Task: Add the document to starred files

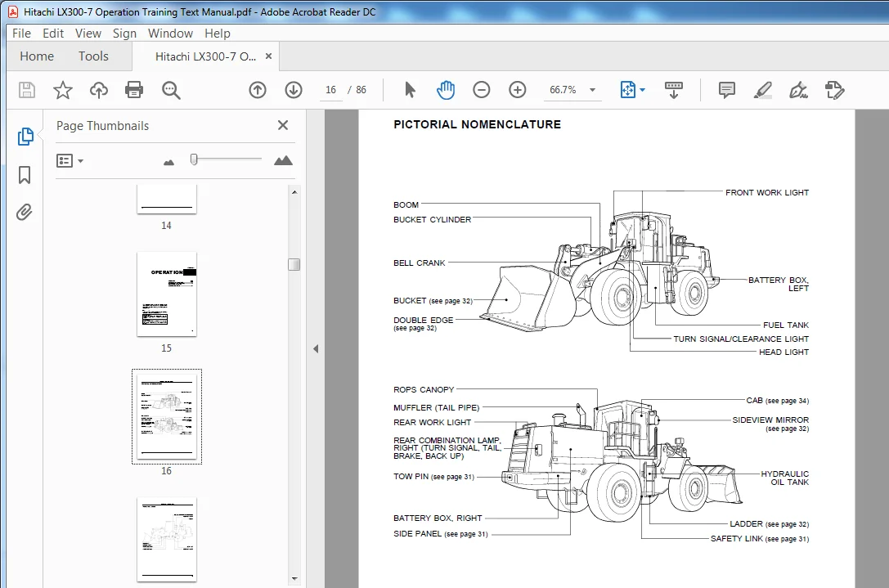Action: 63,90
